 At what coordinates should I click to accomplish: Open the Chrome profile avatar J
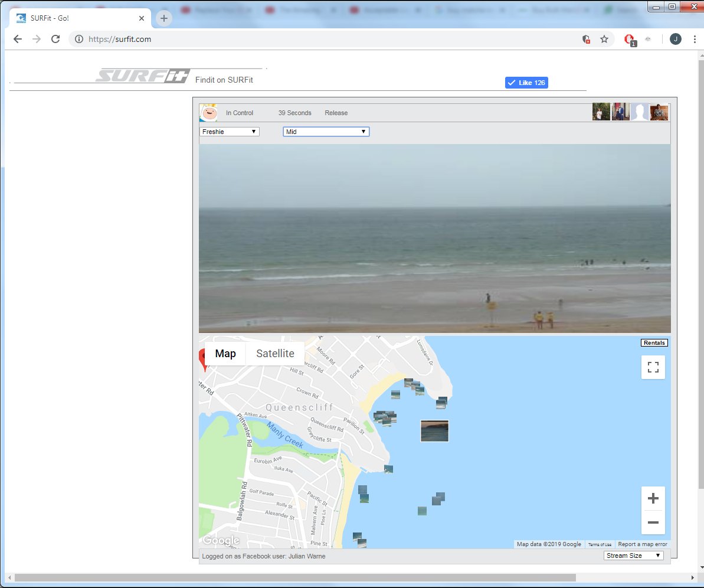pyautogui.click(x=675, y=39)
